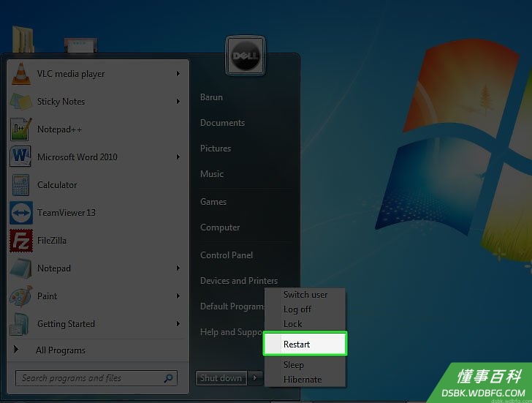The height and width of the screenshot is (403, 532).
Task: Click the Calculator label
Action: (x=57, y=185)
